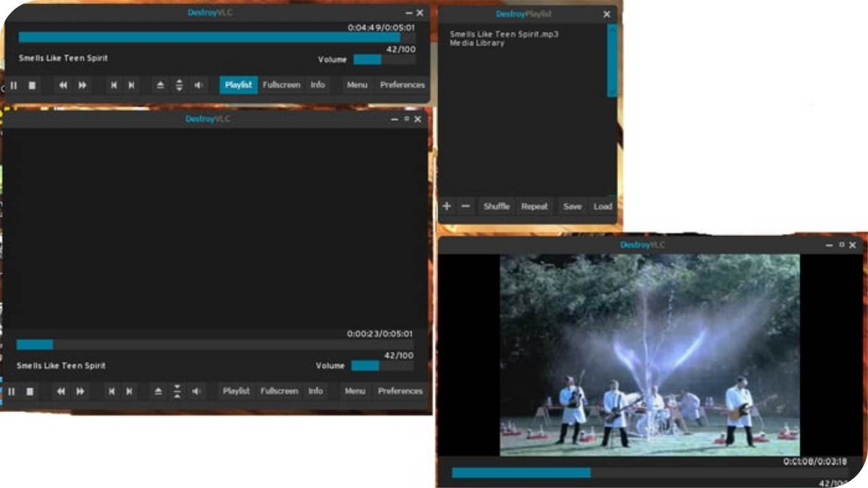
Task: Open Fullscreen from the top player
Action: point(281,85)
